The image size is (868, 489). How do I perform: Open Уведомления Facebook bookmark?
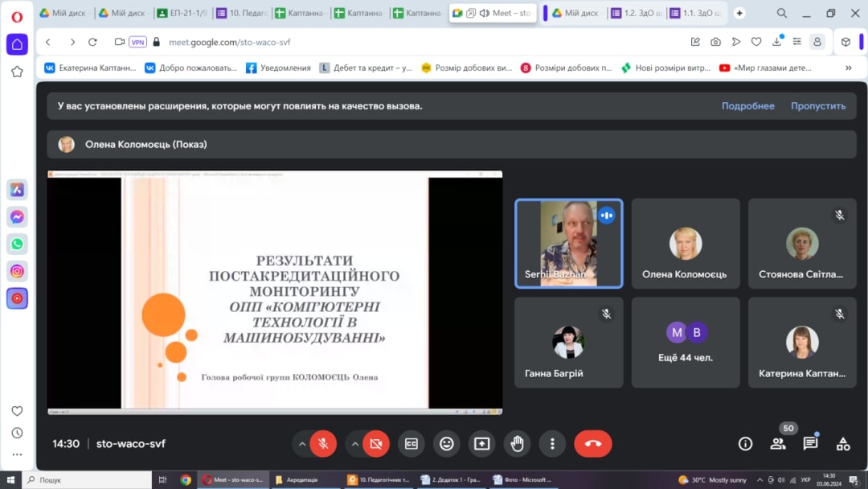[278, 68]
